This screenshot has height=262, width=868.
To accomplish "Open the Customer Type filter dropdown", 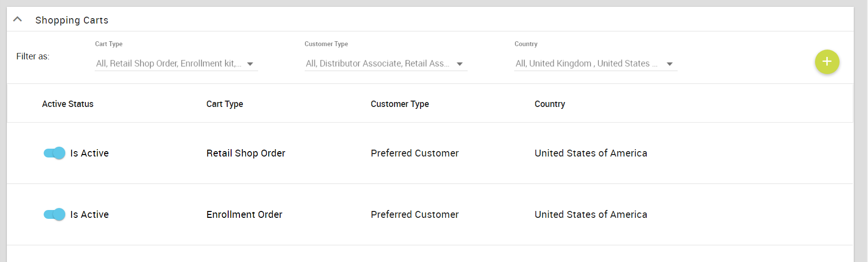I will click(386, 64).
